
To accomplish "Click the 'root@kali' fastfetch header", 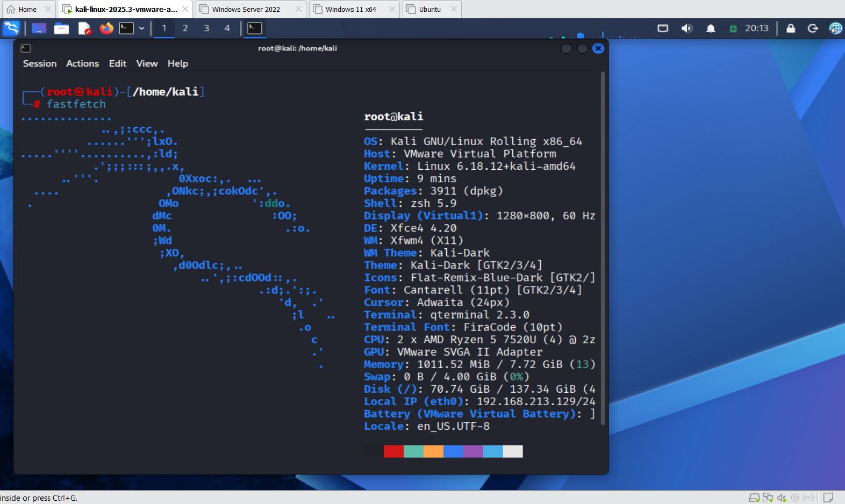I will point(393,117).
